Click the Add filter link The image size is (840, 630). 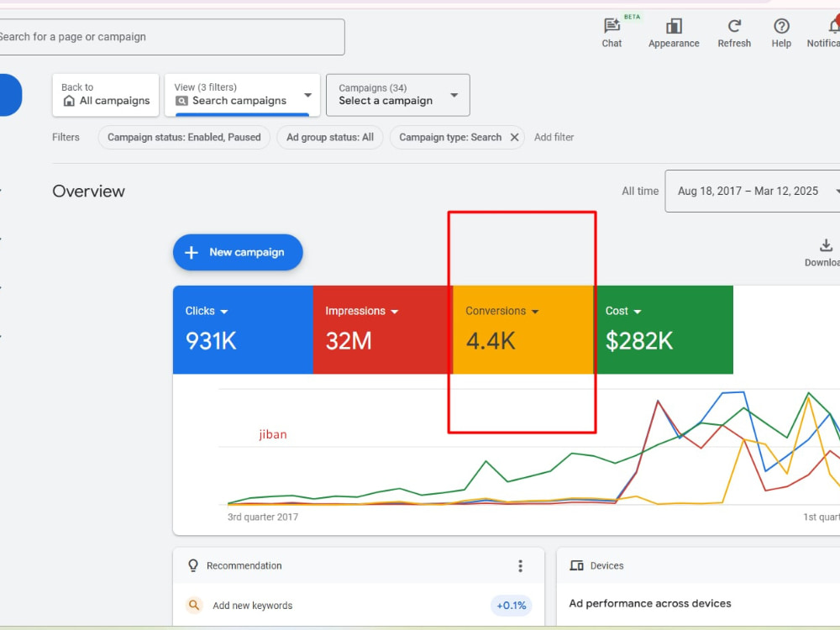point(554,137)
